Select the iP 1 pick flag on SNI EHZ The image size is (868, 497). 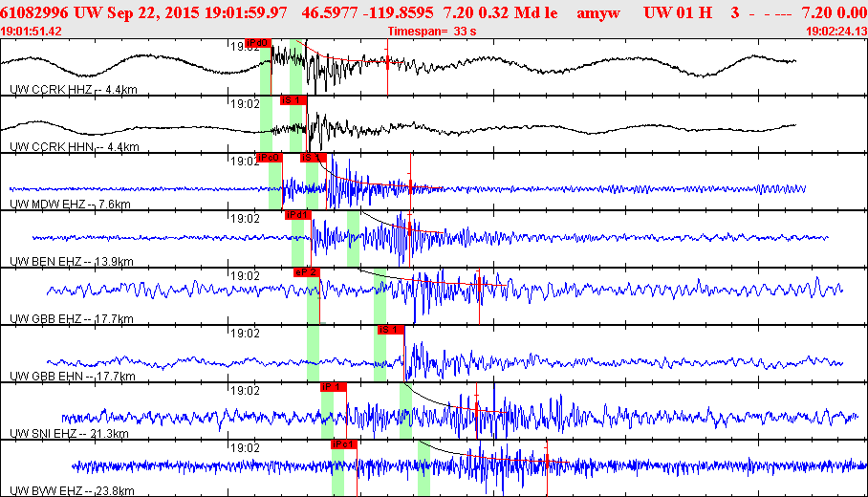tap(334, 387)
